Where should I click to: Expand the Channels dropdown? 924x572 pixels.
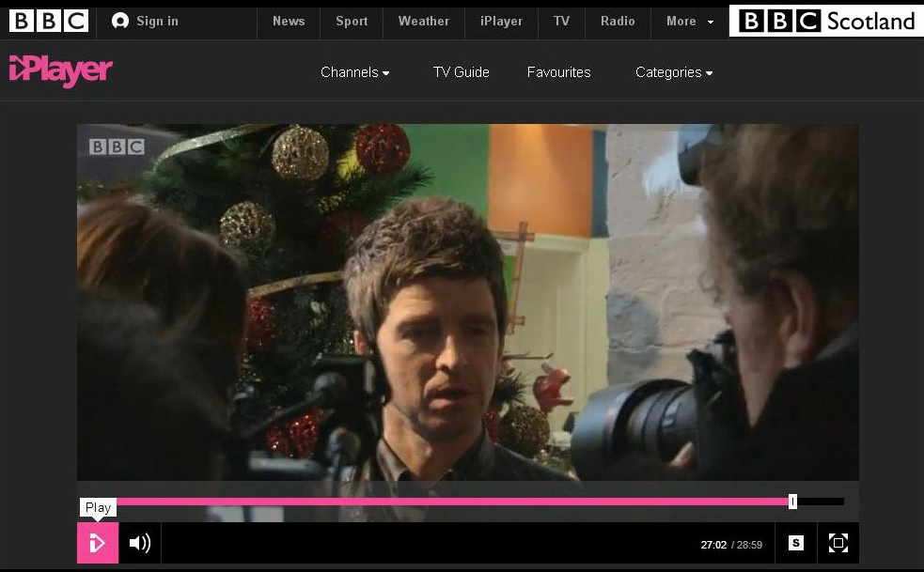click(354, 72)
